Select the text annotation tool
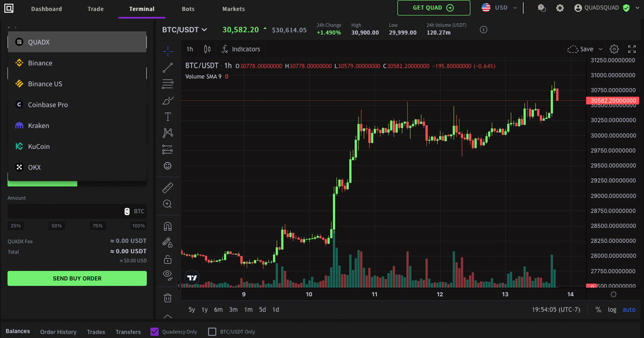644x338 pixels. [x=167, y=116]
